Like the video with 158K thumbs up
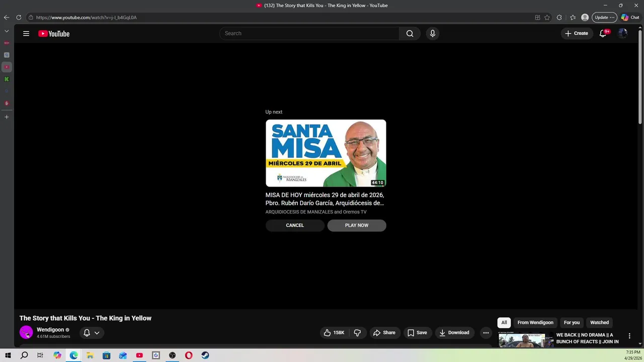The height and width of the screenshot is (362, 644). pos(334,333)
